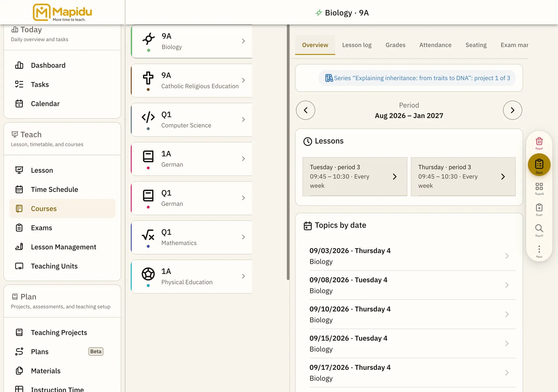This screenshot has width=558, height=392.
Task: Open Search from the floating toolbar
Action: (x=539, y=230)
